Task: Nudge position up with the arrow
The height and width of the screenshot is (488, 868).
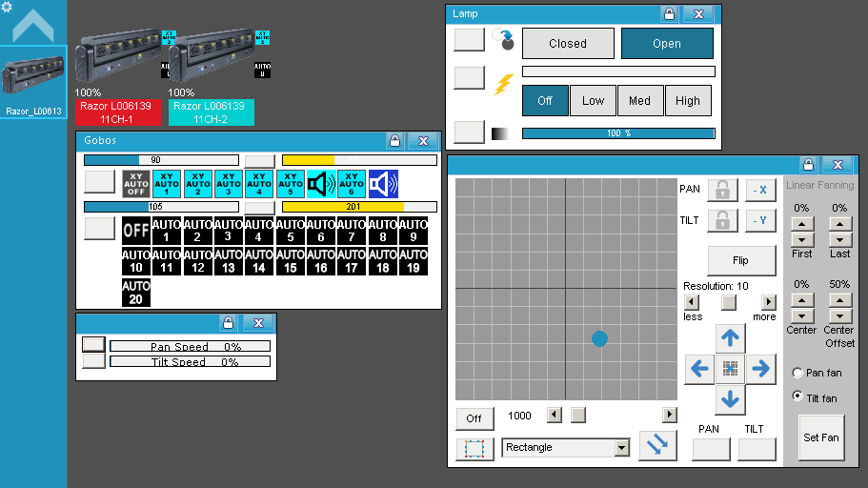Action: click(730, 338)
